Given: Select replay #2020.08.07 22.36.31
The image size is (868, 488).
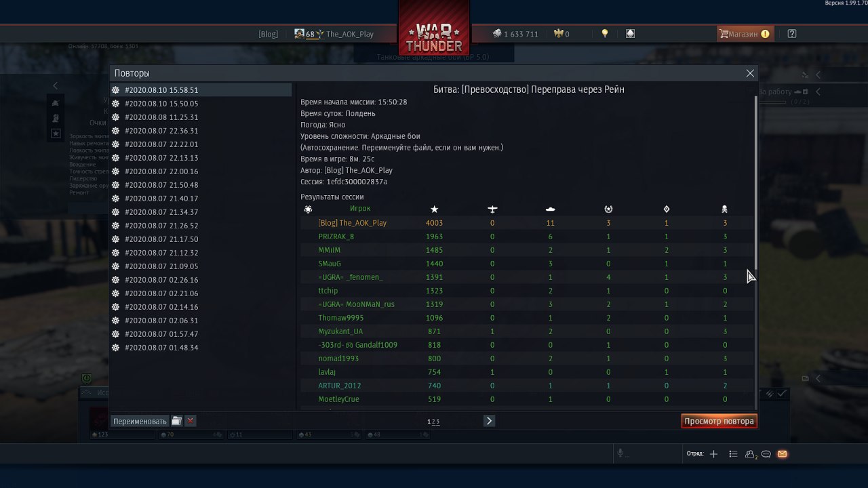Looking at the screenshot, I should tap(201, 131).
